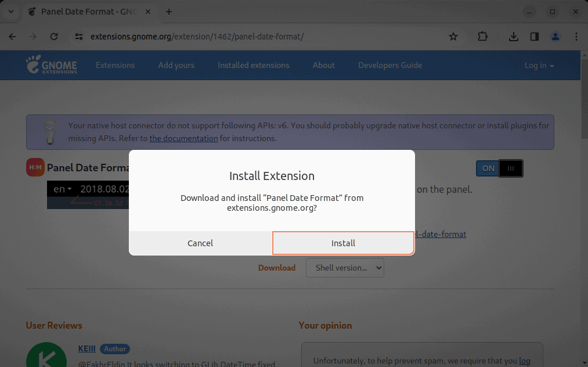Reload the page
The width and height of the screenshot is (588, 367).
54,37
